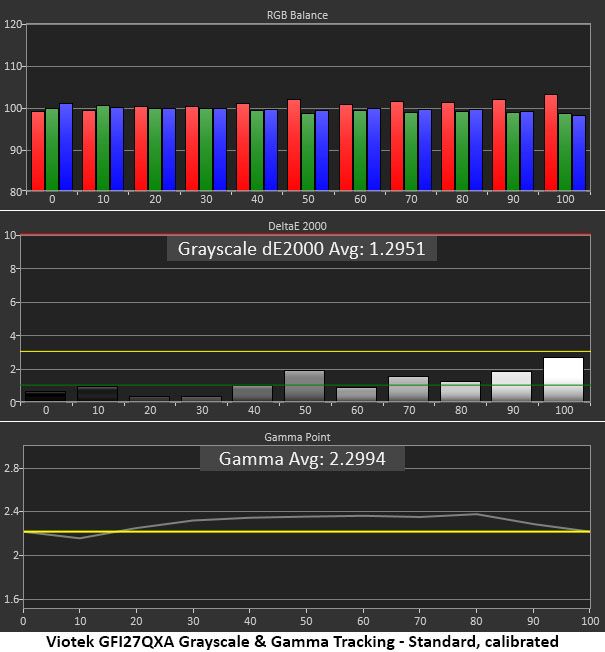Click the Viotek GFI27QXA caption text
This screenshot has width=605, height=652.
(x=302, y=641)
